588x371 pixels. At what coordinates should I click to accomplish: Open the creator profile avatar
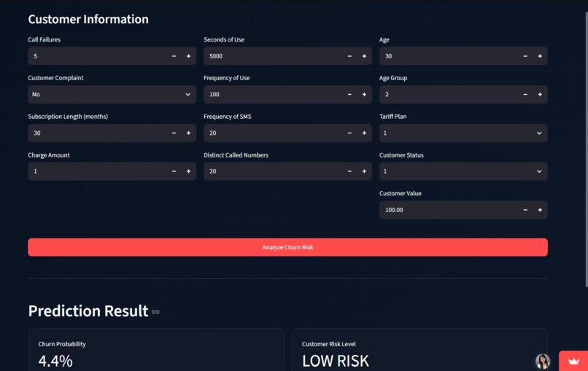543,362
